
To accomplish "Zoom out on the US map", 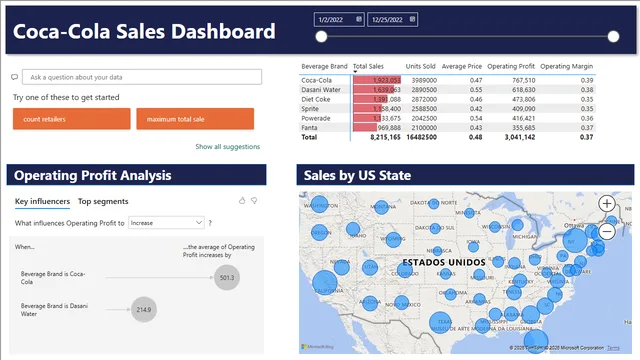I will [x=607, y=231].
